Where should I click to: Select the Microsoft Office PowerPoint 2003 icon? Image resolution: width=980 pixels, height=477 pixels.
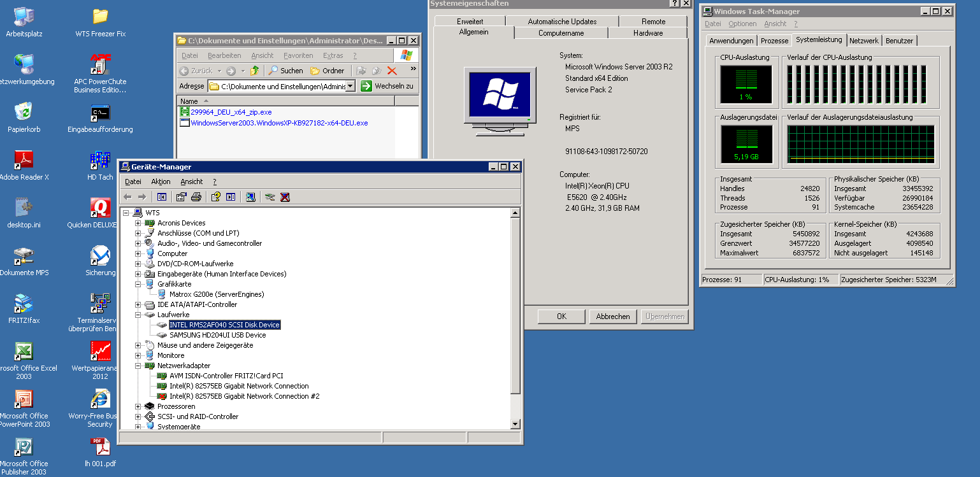point(24,409)
